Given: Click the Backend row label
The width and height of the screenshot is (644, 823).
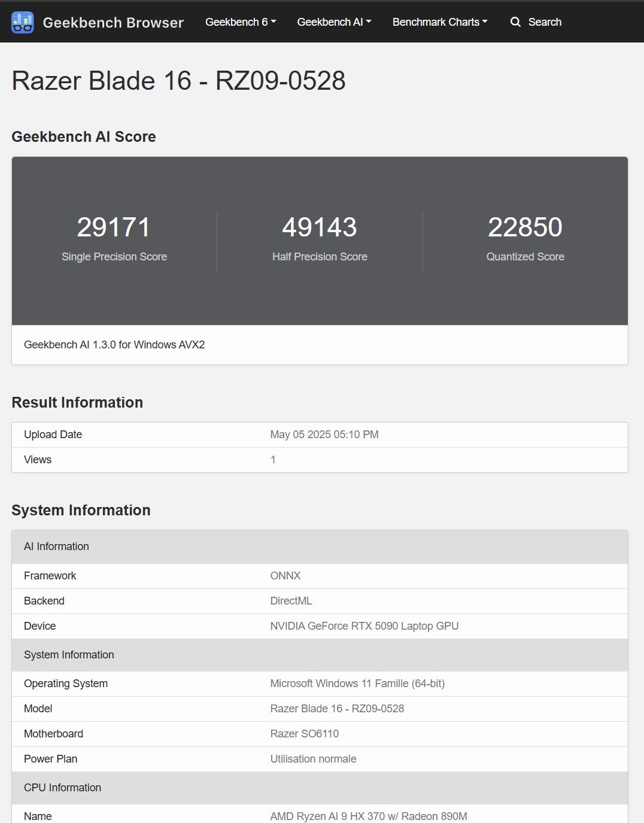Looking at the screenshot, I should [44, 601].
